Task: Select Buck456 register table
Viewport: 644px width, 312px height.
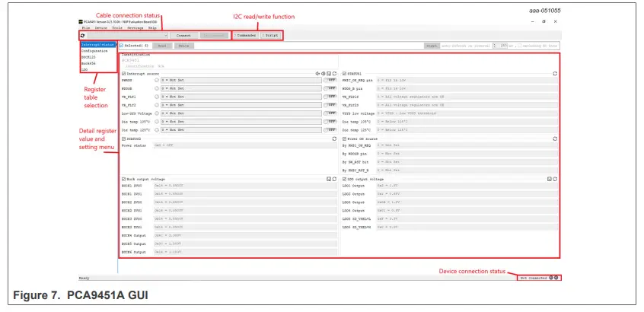Action: 88,64
